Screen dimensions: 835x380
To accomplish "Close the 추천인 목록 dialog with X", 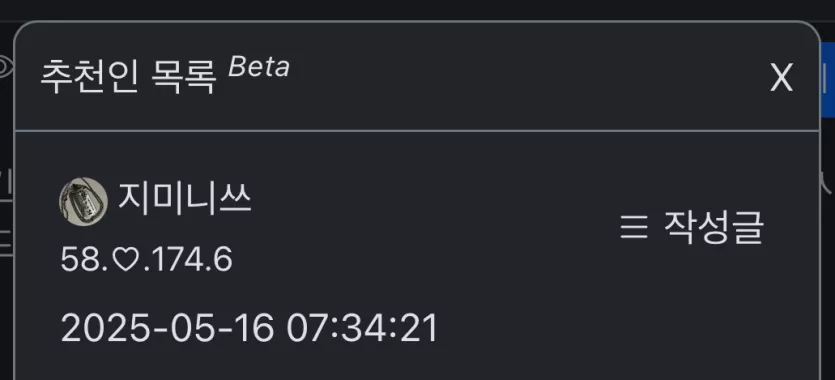I will click(x=781, y=78).
